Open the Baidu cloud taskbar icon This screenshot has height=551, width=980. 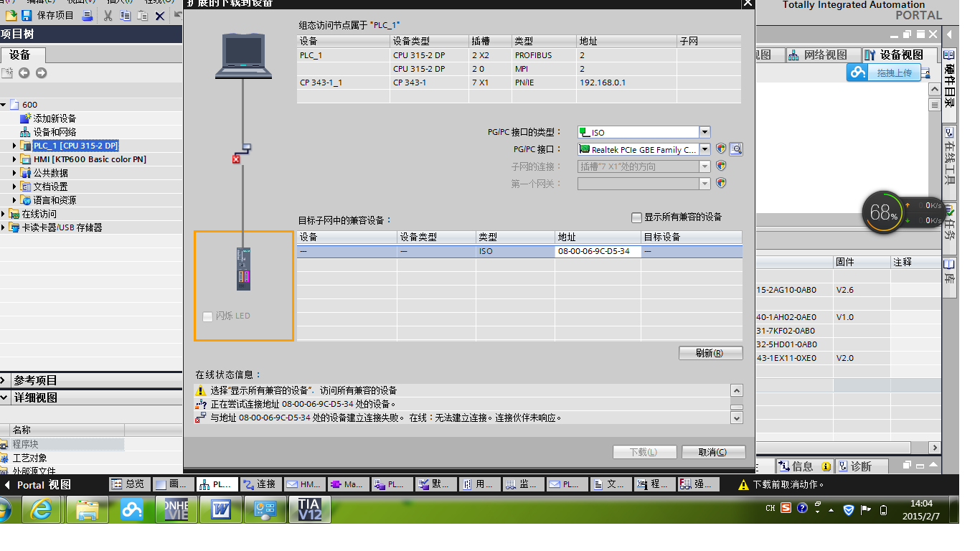tap(131, 509)
